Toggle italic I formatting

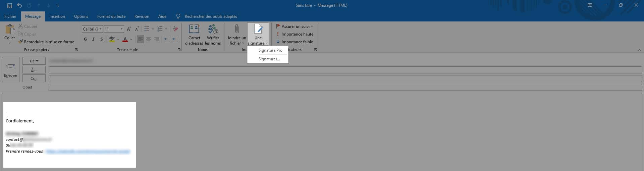(93, 39)
